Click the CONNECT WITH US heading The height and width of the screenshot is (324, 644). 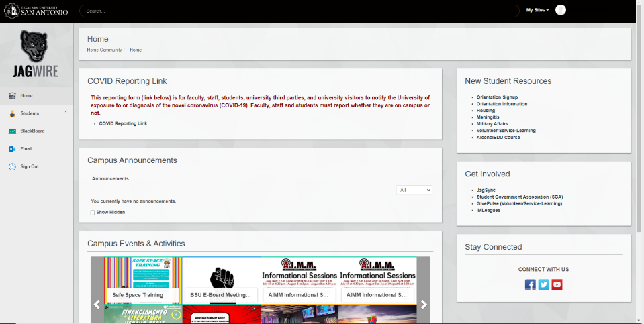543,270
